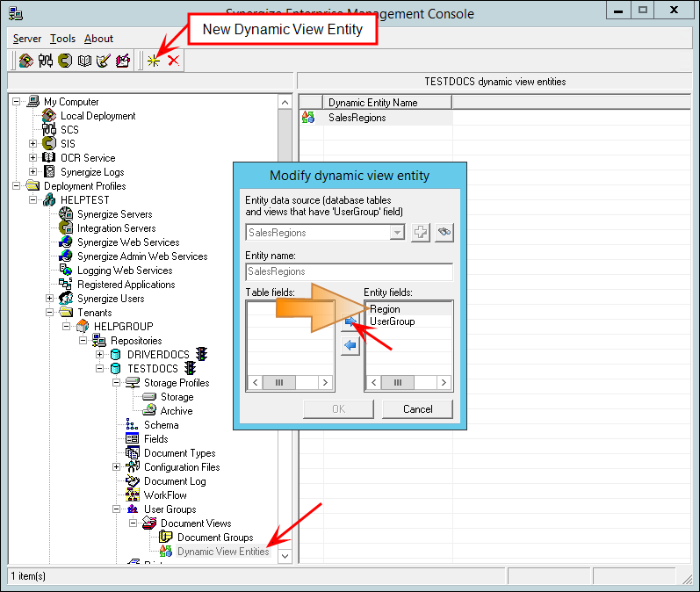Open the Tools menu
The height and width of the screenshot is (592, 700).
point(63,39)
